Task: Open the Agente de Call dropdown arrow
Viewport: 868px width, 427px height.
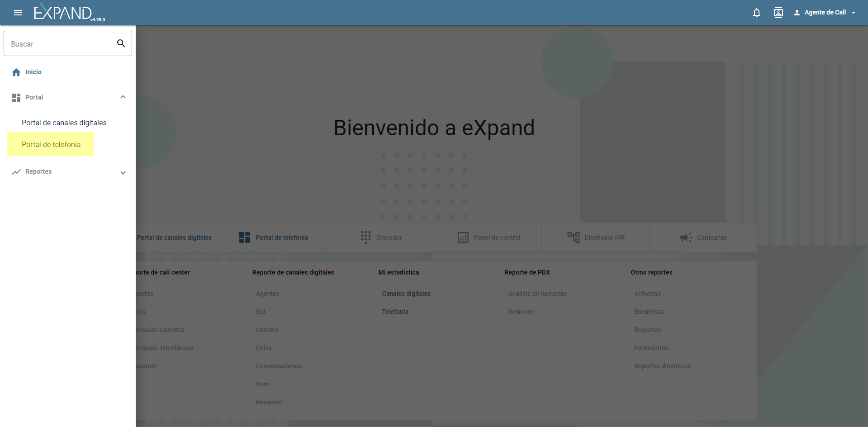Action: point(854,13)
